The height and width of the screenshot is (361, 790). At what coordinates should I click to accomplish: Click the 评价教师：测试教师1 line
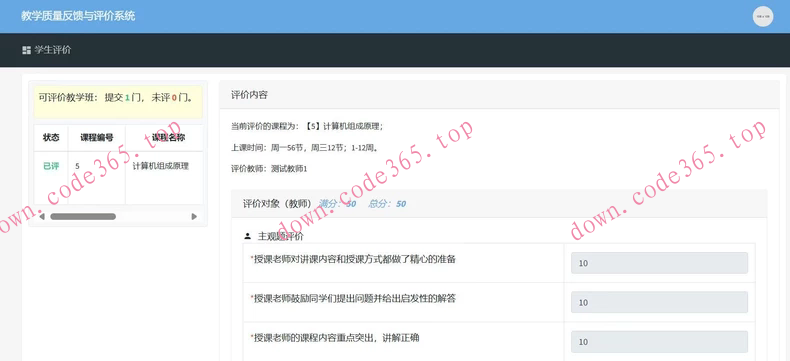[x=269, y=169]
